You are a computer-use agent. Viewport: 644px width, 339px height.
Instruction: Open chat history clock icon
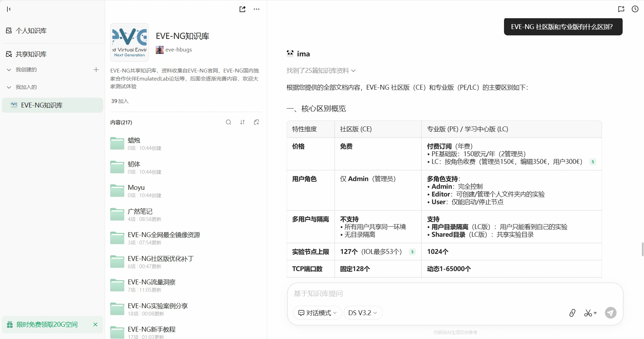pyautogui.click(x=635, y=9)
